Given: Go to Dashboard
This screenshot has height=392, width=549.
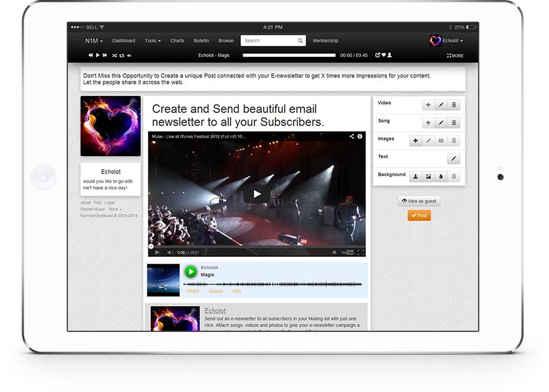Looking at the screenshot, I should (124, 41).
